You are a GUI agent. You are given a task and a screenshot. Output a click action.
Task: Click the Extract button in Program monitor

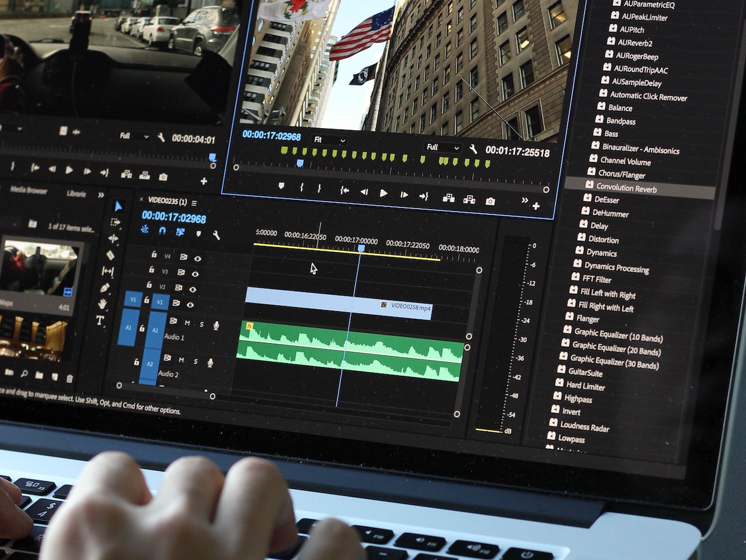[469, 199]
